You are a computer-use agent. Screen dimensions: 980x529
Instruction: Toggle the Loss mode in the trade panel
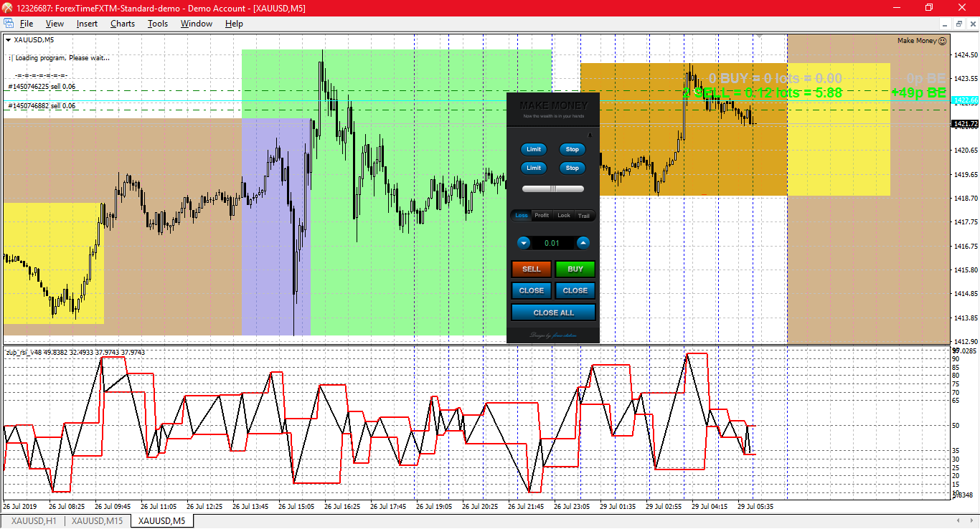522,215
